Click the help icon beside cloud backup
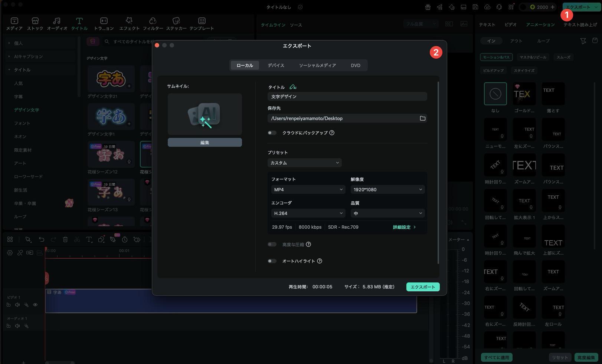602x364 pixels. coord(332,133)
